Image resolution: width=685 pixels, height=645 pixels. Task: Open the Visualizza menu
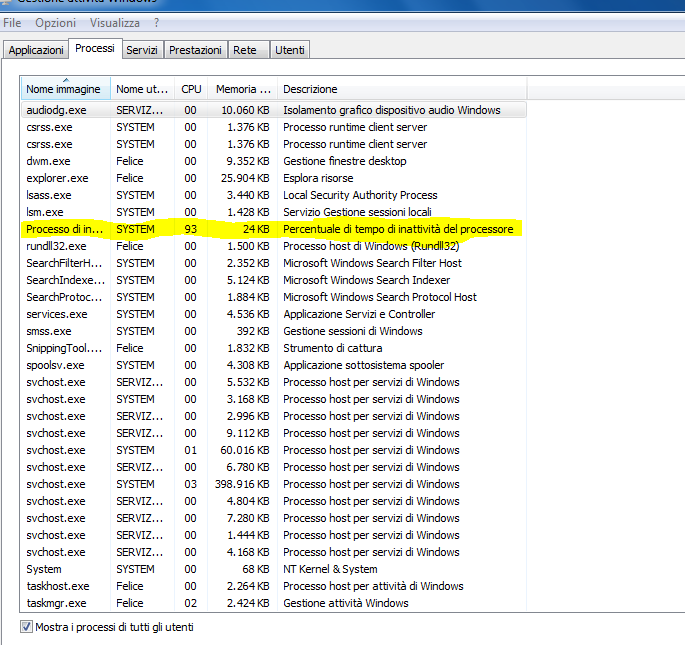click(x=115, y=23)
